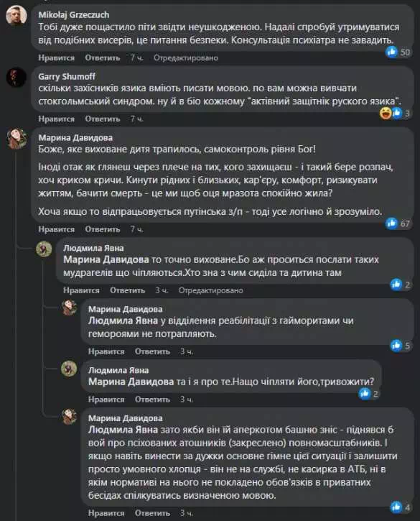Click "Нравится" under Mikołaj Grzeczuch comment

(x=57, y=57)
